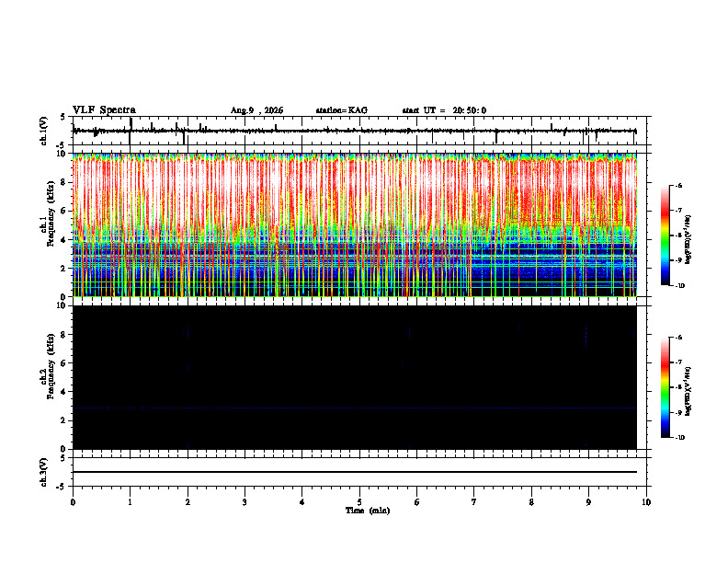Click the start UT 20:50:0 label
The image size is (728, 563).
[x=444, y=110]
